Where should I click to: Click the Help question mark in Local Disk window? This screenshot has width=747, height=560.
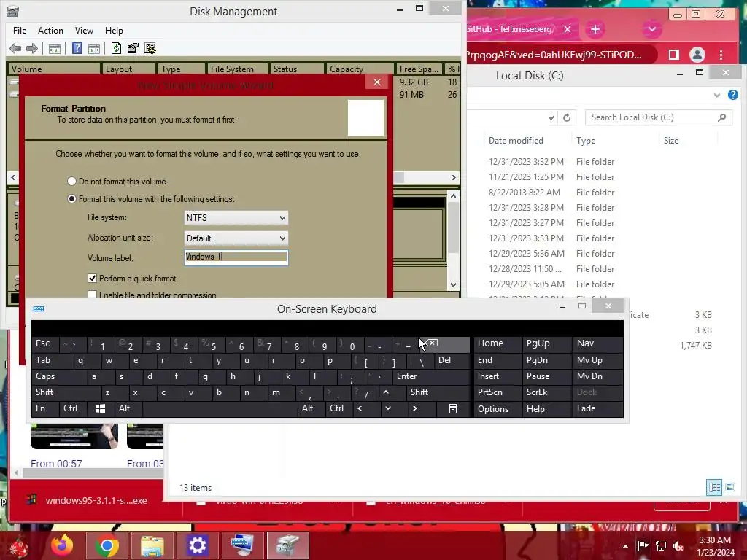[732, 96]
